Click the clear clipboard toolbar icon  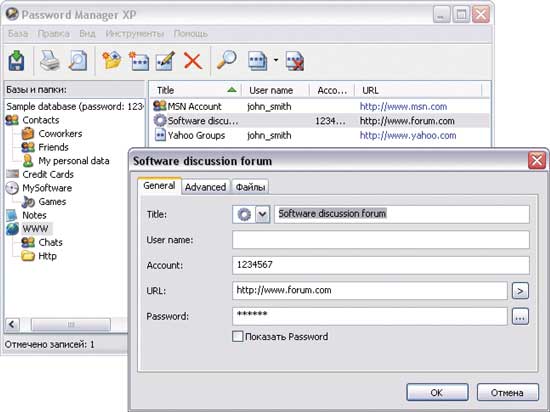pyautogui.click(x=295, y=61)
